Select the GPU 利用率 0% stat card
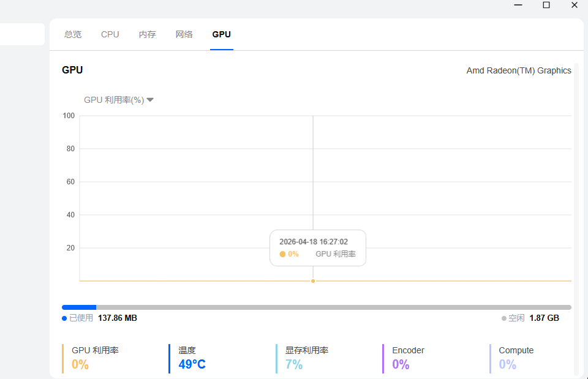Image resolution: width=588 pixels, height=379 pixels. click(x=95, y=358)
